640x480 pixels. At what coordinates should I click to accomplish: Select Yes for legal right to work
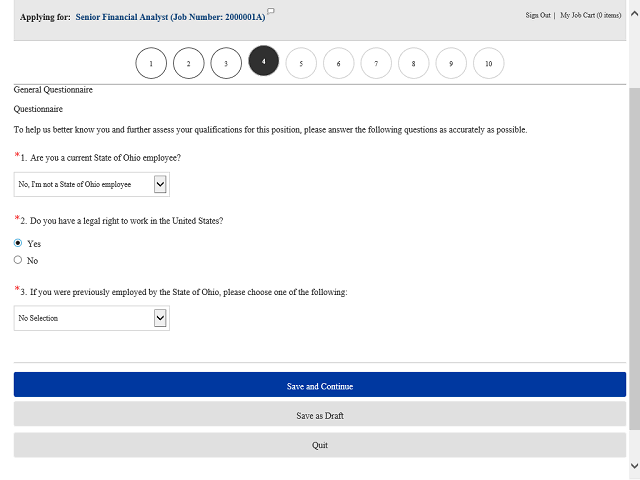(x=18, y=243)
